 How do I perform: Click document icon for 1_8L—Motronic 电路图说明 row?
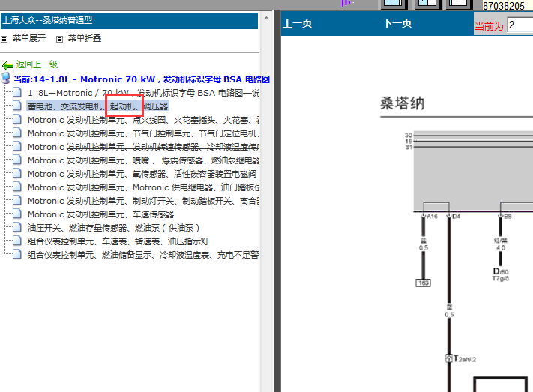point(17,92)
